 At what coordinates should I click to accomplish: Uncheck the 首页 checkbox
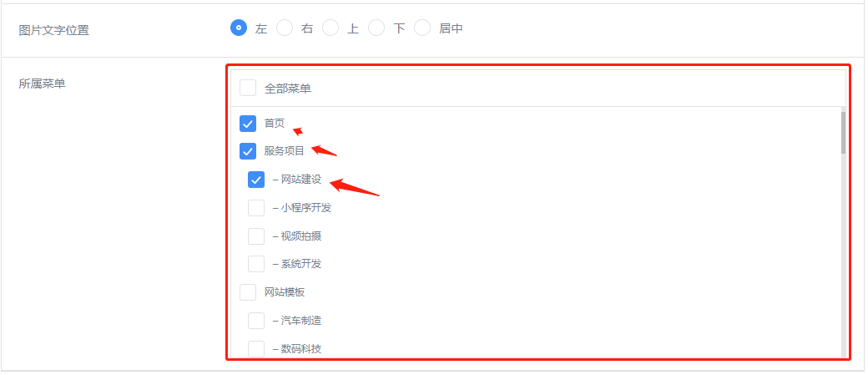click(x=248, y=124)
